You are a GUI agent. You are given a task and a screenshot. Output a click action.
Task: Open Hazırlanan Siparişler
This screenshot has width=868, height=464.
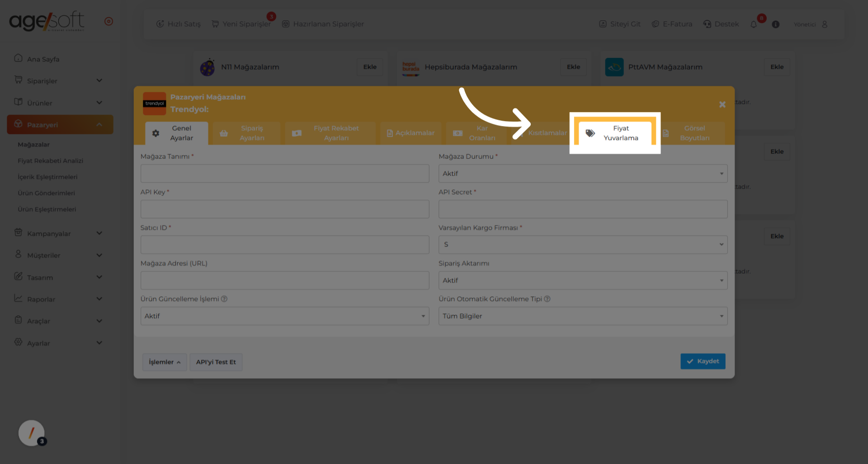(x=323, y=24)
